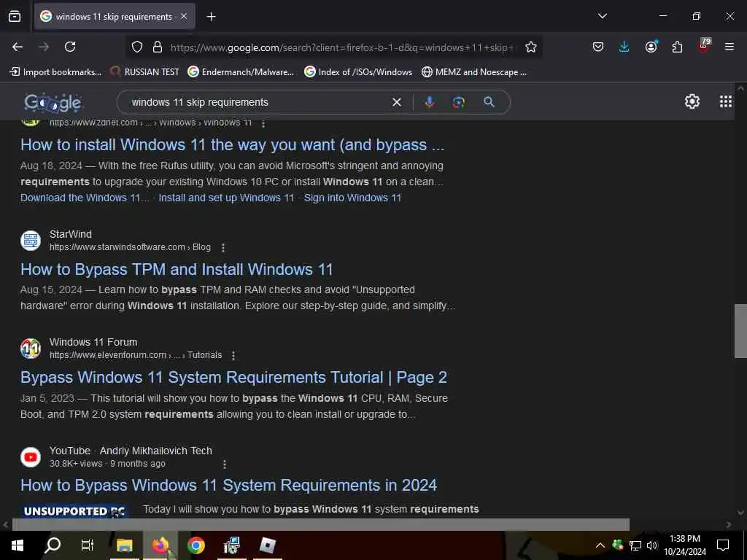Close the windows 11 skip requirements tab
Screen dimensions: 747x560
(184, 16)
